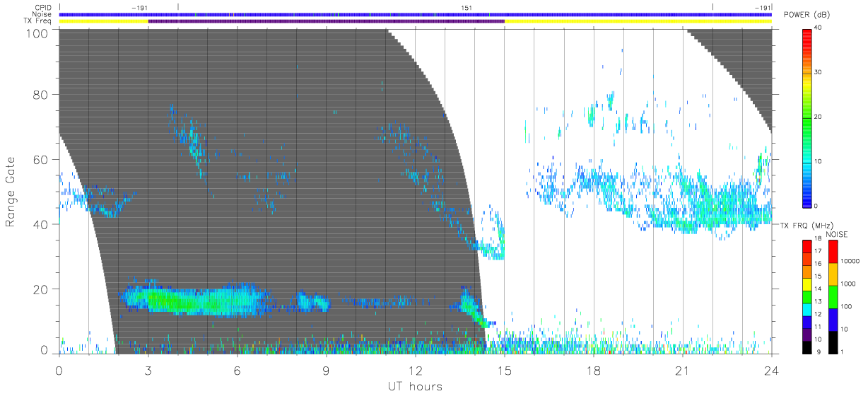Click the '1000' label on NOISE scale

click(850, 284)
